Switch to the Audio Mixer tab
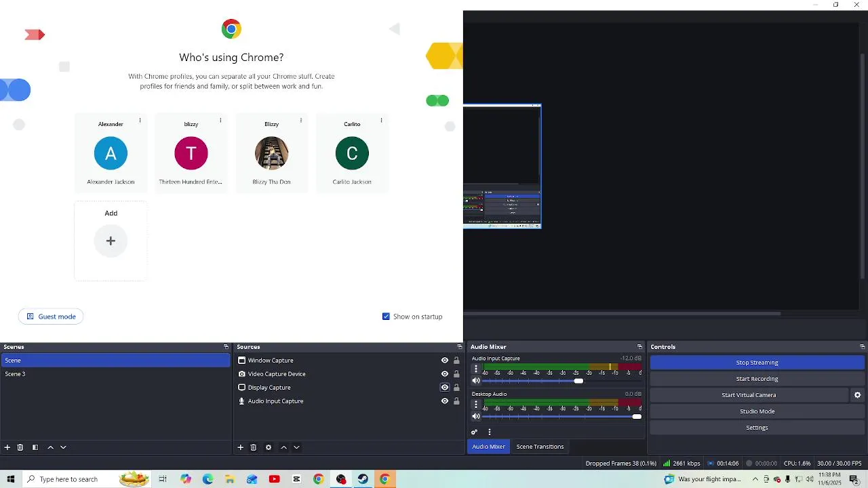Viewport: 868px width, 488px height. tap(488, 447)
